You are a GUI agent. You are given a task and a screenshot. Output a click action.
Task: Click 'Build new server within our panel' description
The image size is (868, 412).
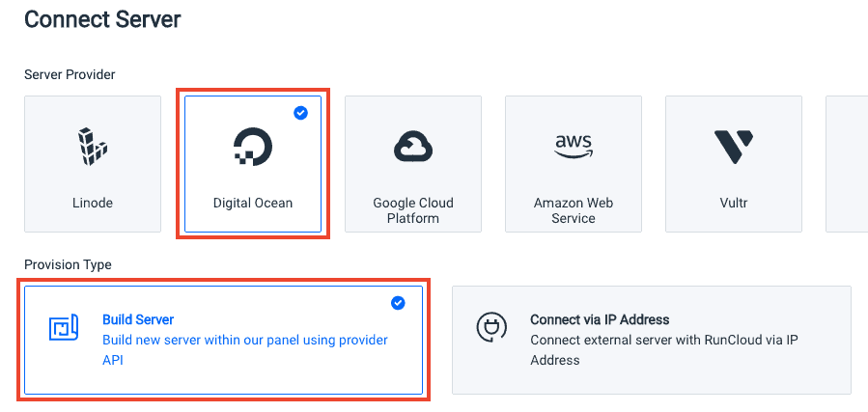click(245, 350)
